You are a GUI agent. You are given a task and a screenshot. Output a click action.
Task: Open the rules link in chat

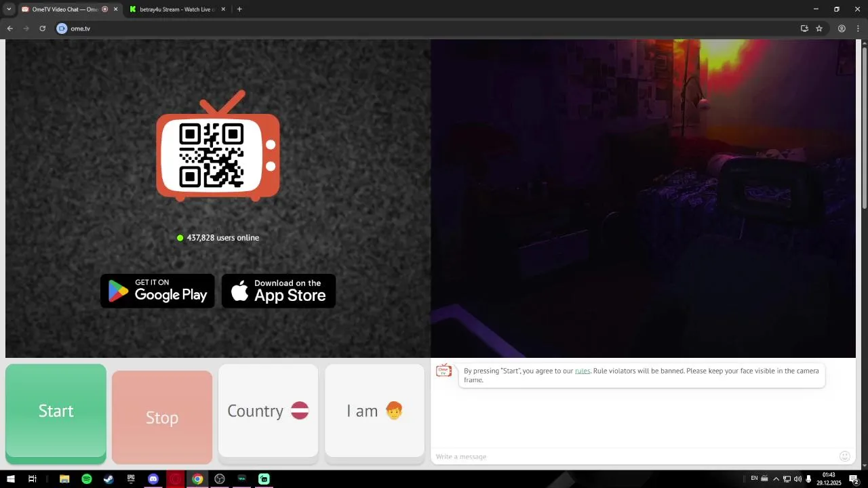tap(583, 371)
